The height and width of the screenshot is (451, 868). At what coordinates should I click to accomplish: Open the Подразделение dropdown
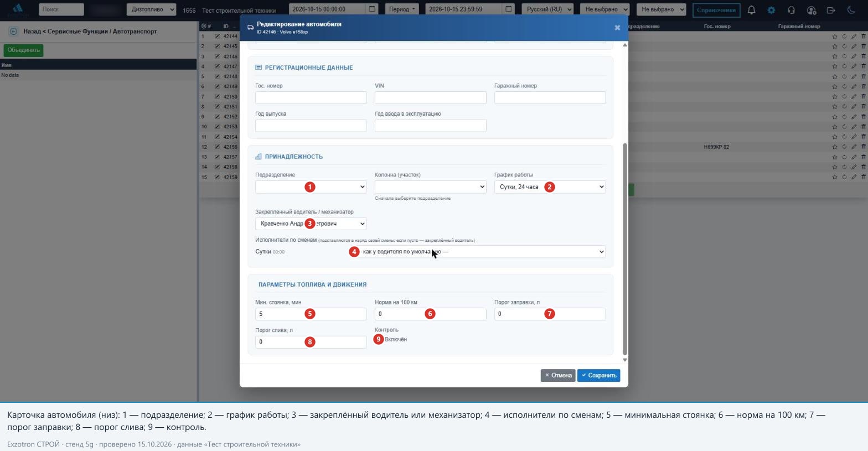(311, 187)
